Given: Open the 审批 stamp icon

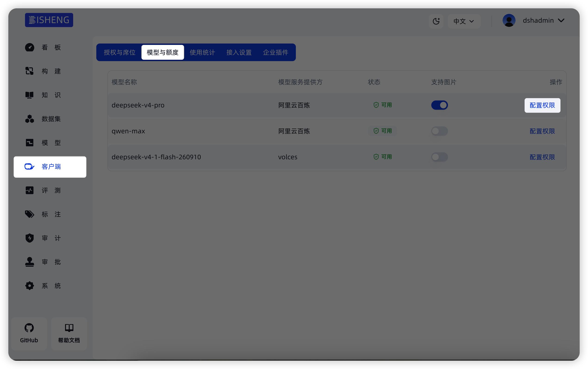Looking at the screenshot, I should 30,262.
